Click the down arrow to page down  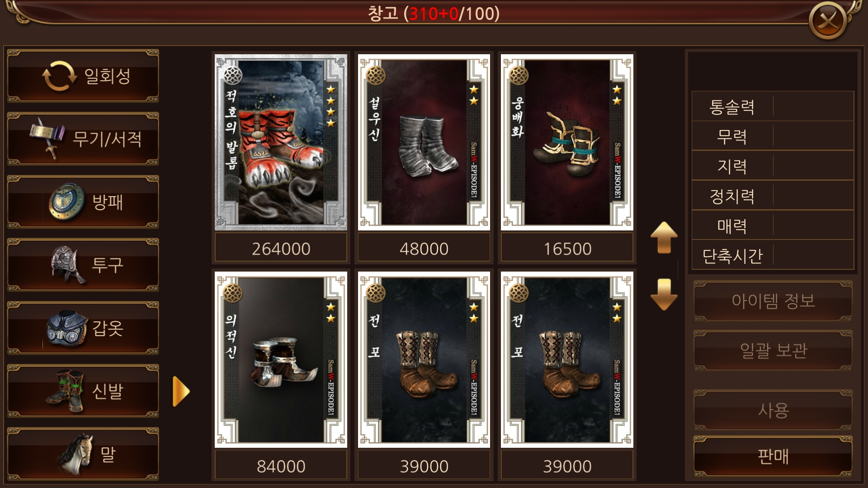tap(664, 294)
